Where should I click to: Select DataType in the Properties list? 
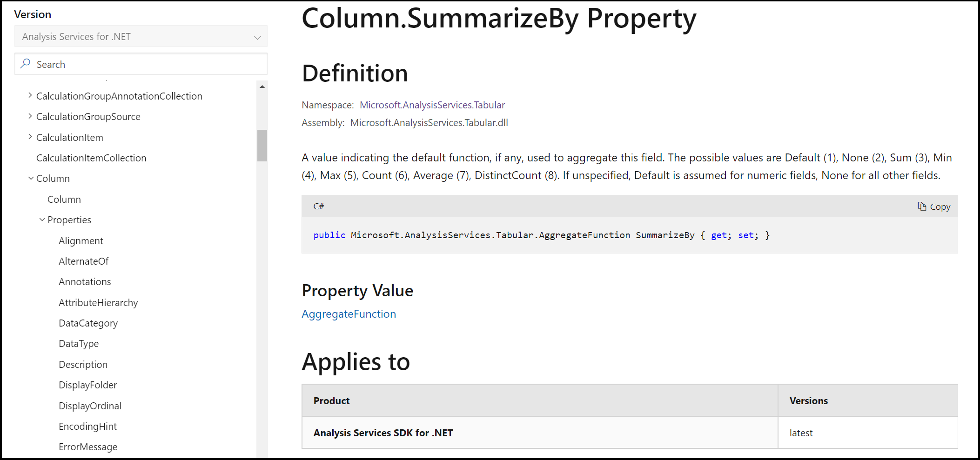[79, 343]
